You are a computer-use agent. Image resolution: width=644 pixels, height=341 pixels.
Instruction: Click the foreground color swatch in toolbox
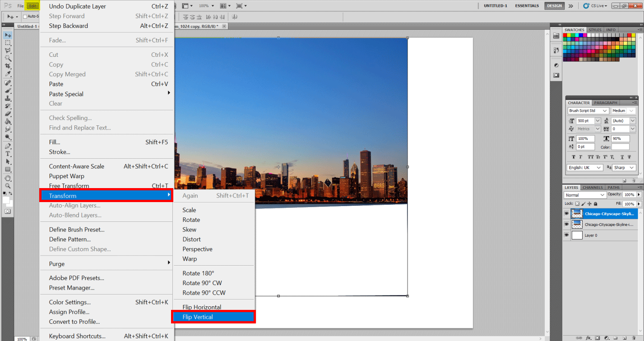(6, 199)
